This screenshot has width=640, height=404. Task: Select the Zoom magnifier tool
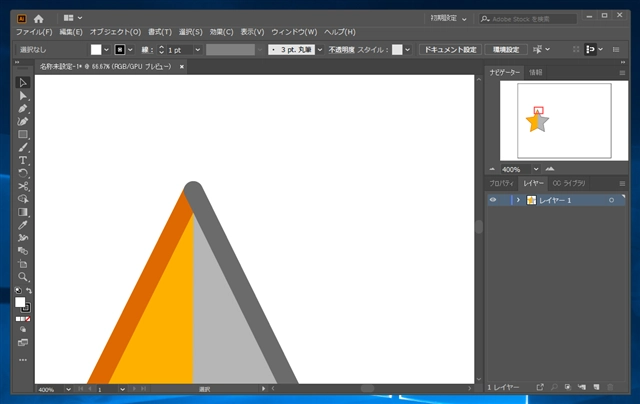click(23, 277)
